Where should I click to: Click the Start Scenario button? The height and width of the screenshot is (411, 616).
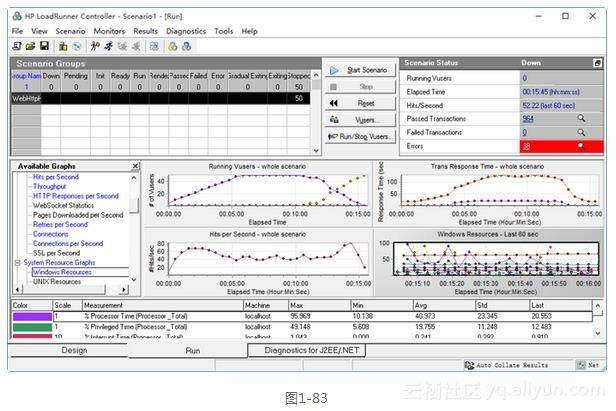[360, 70]
